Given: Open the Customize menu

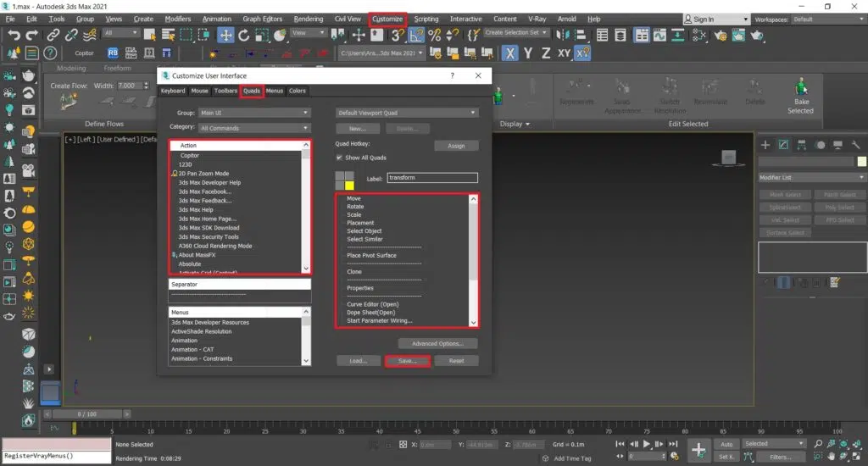Looking at the screenshot, I should (x=388, y=19).
